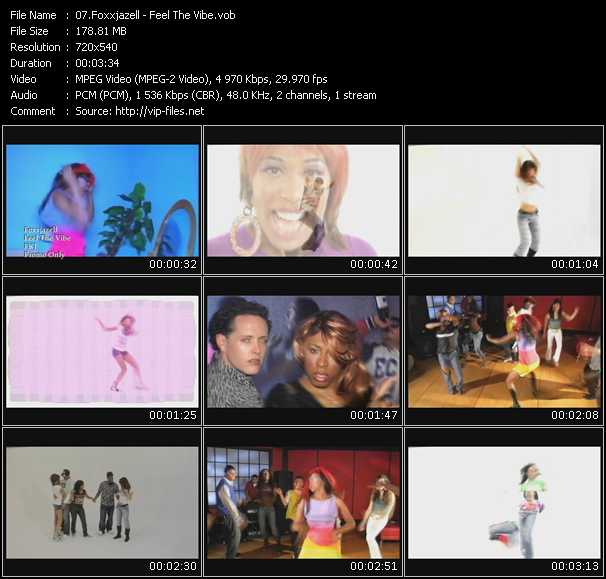Click the timestamp 00:03:13
The height and width of the screenshot is (579, 606).
[575, 567]
